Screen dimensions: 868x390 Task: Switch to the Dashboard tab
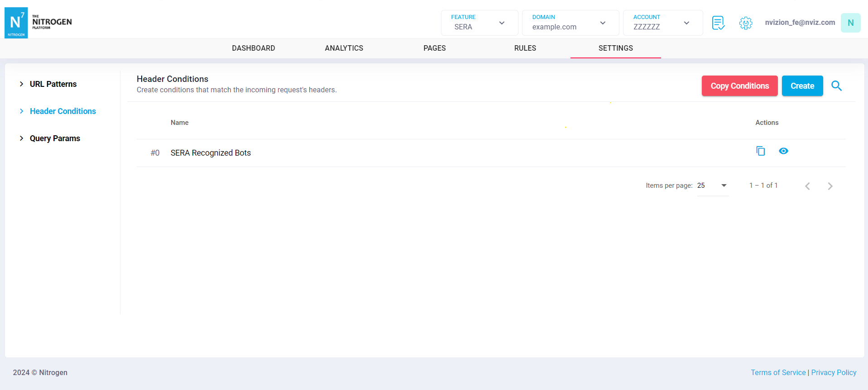coord(254,48)
